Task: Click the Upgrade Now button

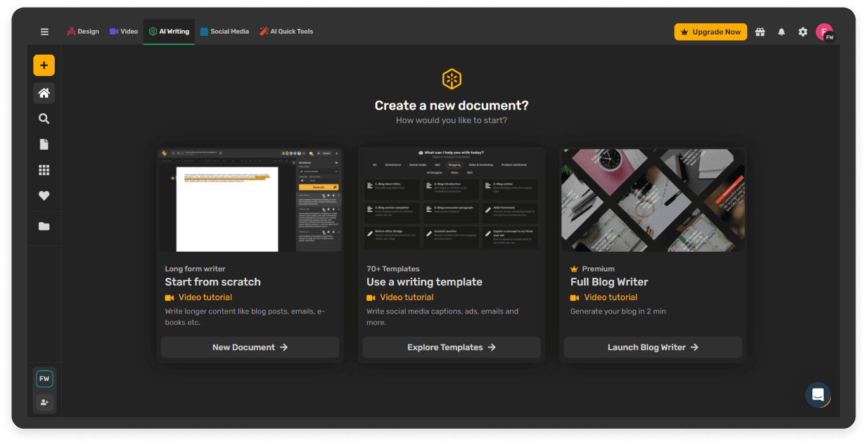Action: point(710,31)
